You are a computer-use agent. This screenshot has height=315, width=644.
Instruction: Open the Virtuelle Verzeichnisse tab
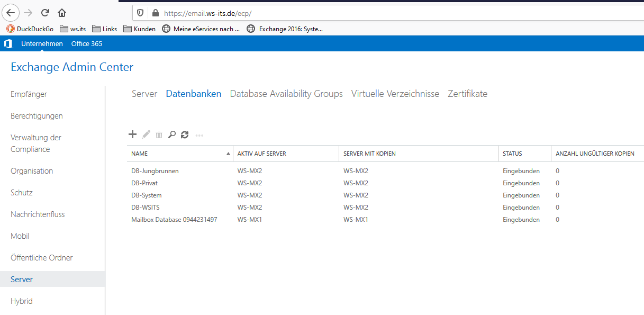pos(395,94)
